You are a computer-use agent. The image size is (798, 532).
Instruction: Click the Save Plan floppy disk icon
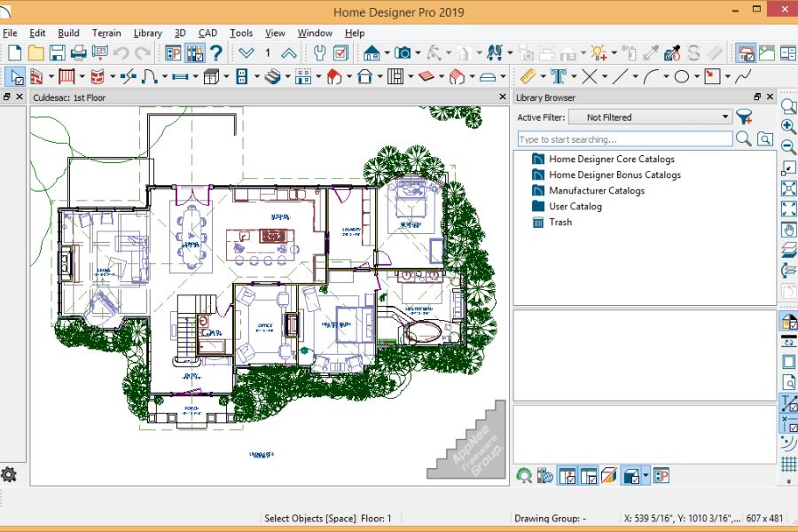coord(57,52)
